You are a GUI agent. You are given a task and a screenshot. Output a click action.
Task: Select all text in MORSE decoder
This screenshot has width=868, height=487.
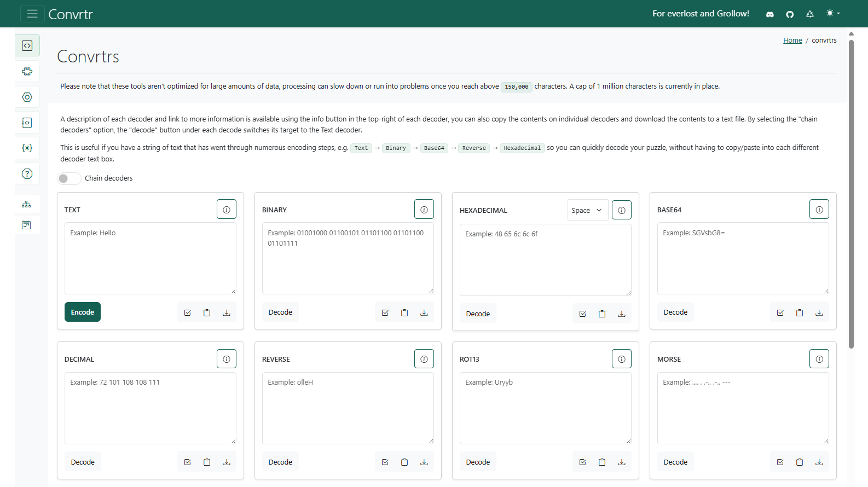point(780,462)
